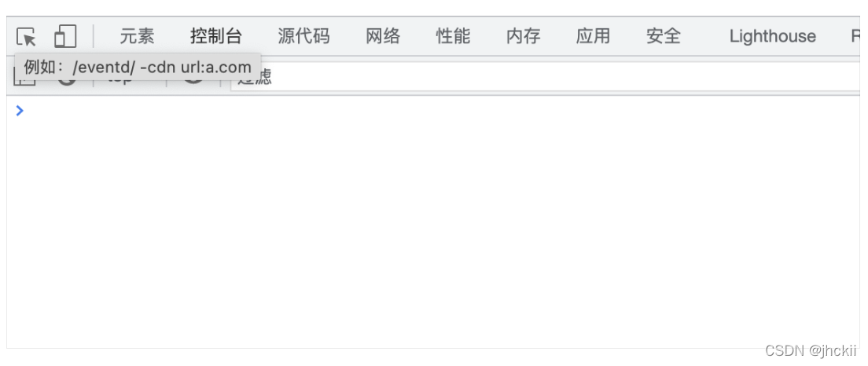Click the blue console prompt chevron
Screen dimensions: 868x366
coord(20,111)
